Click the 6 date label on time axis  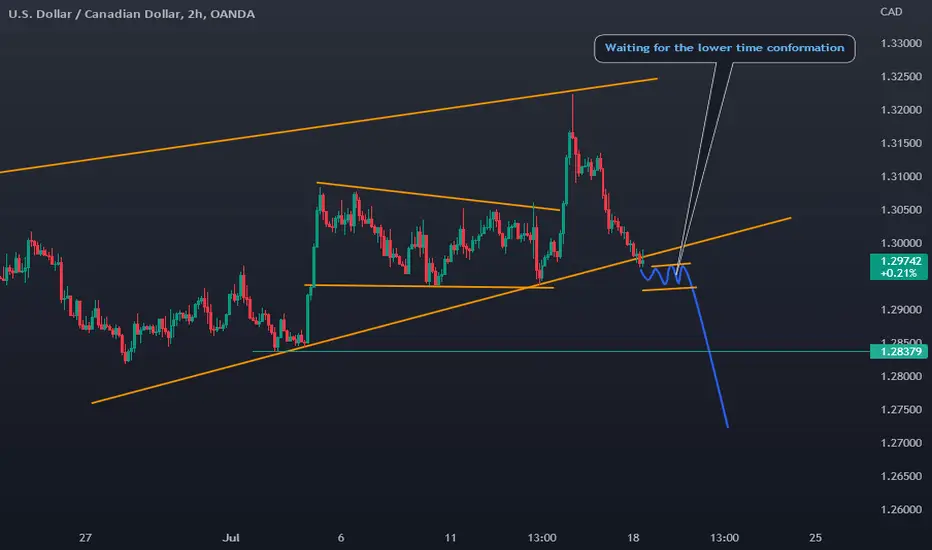coord(341,538)
